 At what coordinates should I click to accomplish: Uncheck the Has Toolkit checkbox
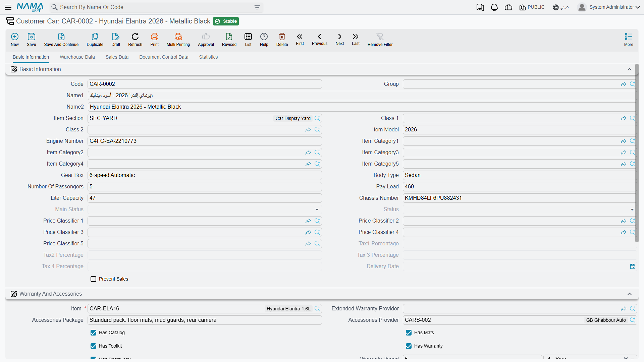94,346
